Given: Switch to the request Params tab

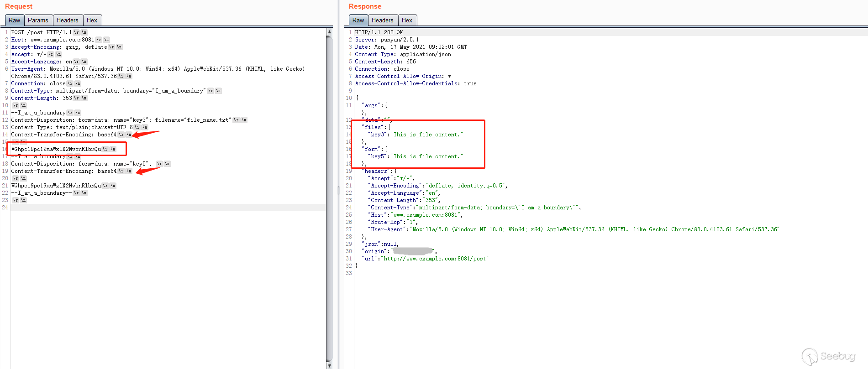Looking at the screenshot, I should point(37,20).
